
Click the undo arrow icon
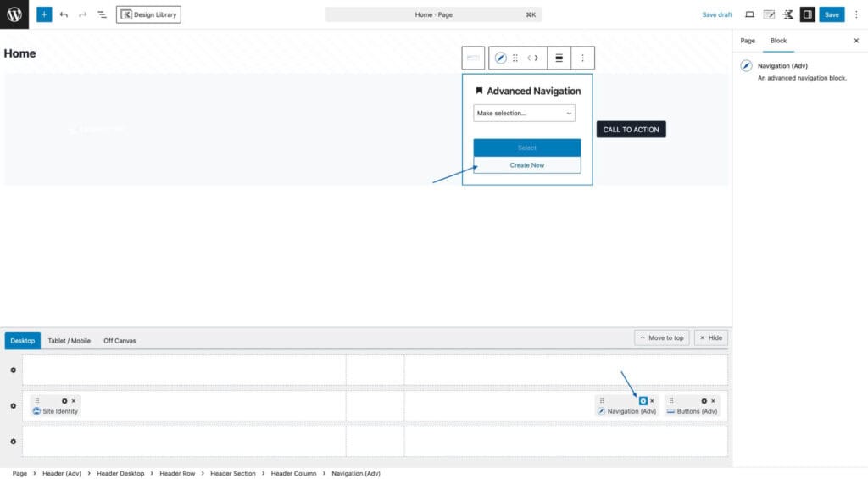(64, 14)
